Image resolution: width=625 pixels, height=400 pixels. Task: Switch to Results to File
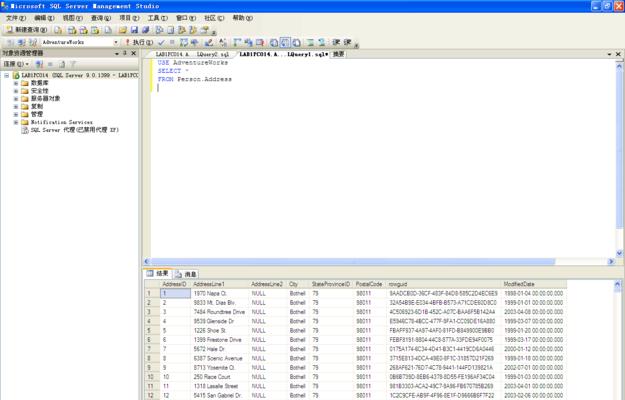pyautogui.click(x=296, y=42)
